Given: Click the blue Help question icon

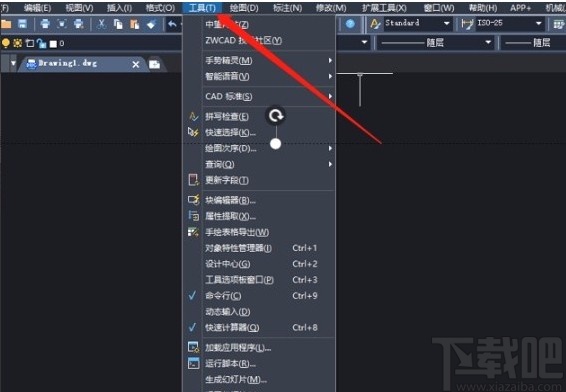Looking at the screenshot, I should click(350, 24).
